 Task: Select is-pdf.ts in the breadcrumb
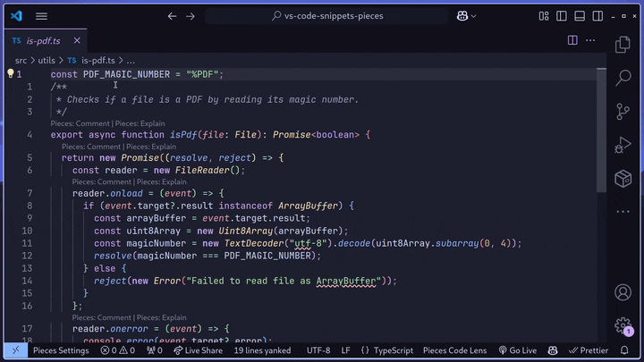pyautogui.click(x=98, y=61)
